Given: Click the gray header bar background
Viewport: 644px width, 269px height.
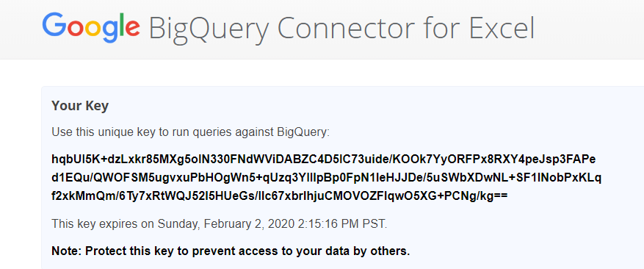Looking at the screenshot, I should [x=587, y=29].
